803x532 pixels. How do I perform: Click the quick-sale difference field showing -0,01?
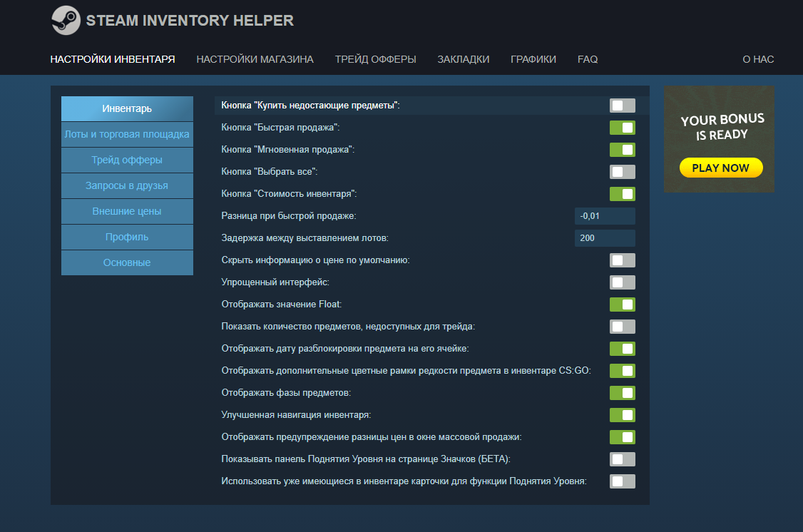tap(605, 216)
